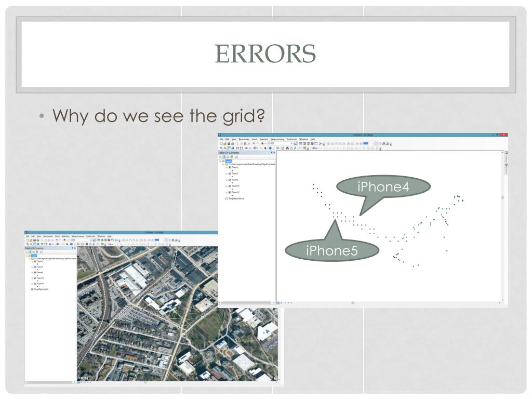This screenshot has width=532, height=399.
Task: Open map scale dropdown in dot-map window
Action: (291, 143)
